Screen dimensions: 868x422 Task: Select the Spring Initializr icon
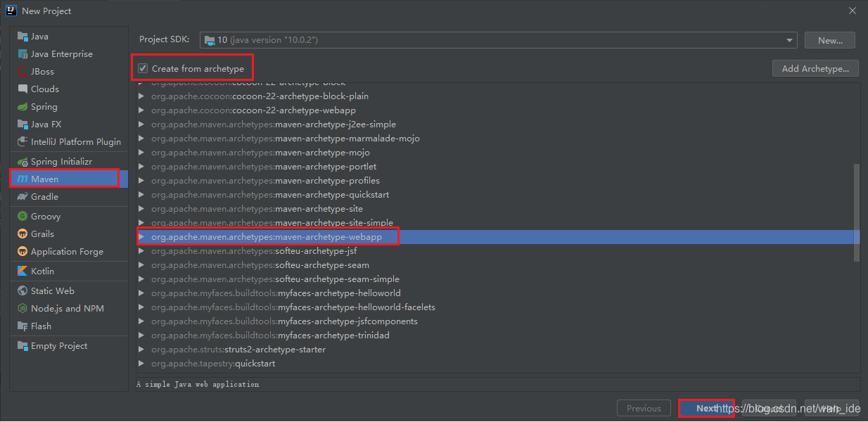23,162
